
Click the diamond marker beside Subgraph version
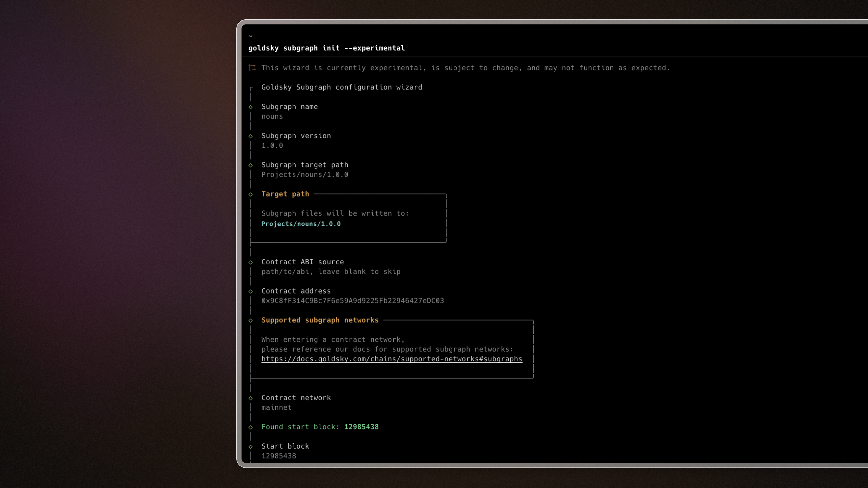pyautogui.click(x=251, y=136)
